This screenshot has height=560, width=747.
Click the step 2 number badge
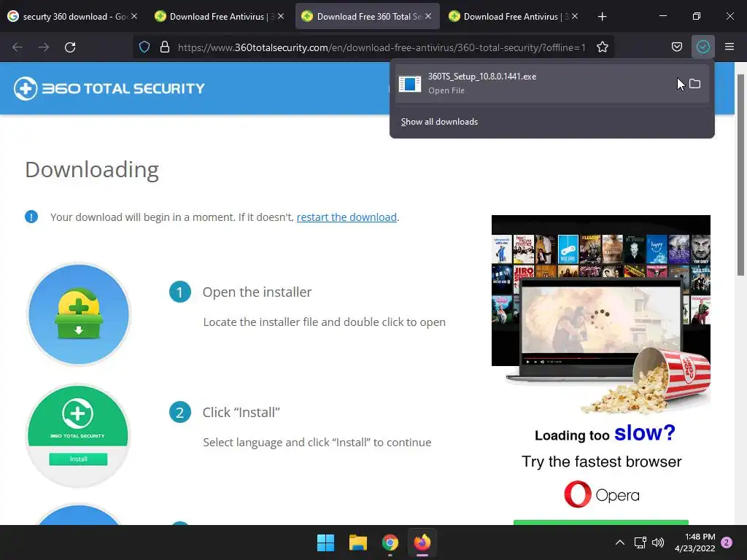[x=180, y=413]
